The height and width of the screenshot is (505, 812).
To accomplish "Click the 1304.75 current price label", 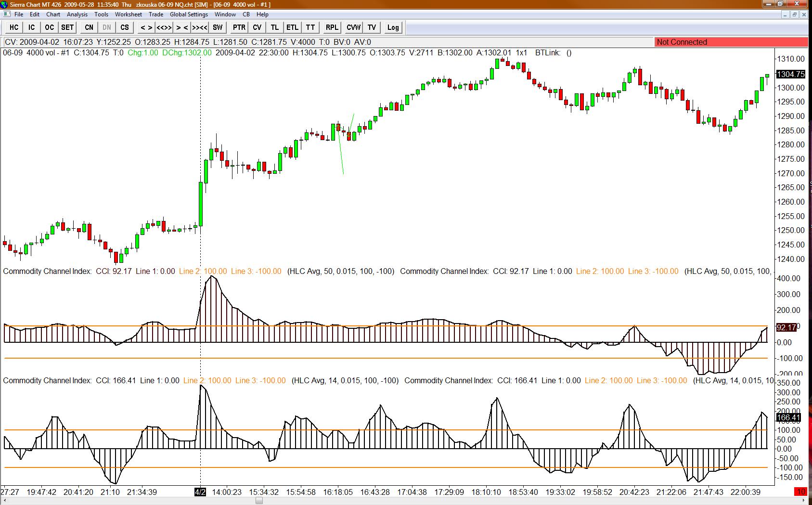I will pyautogui.click(x=790, y=74).
